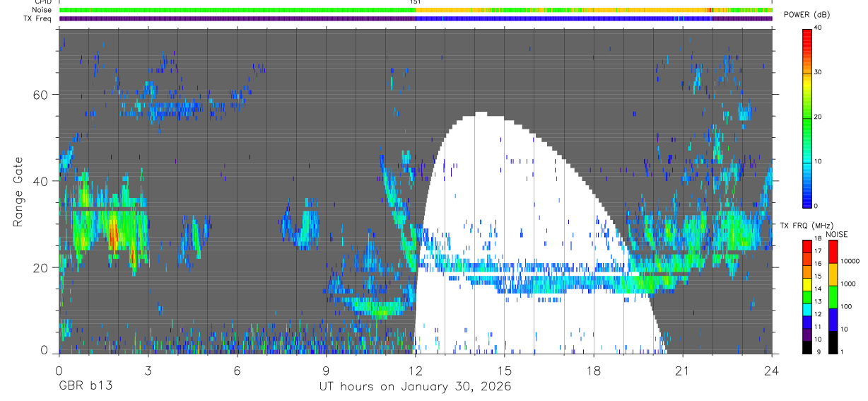Click the 100 label on the NOISE scale

[x=847, y=306]
